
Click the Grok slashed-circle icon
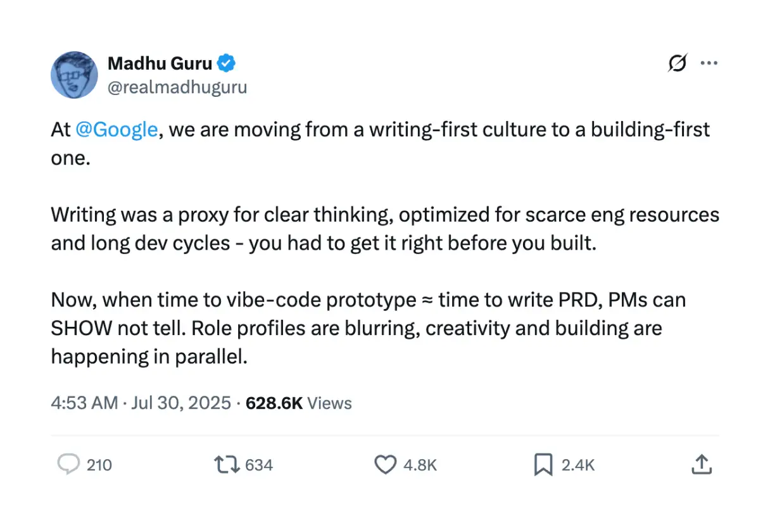(678, 63)
